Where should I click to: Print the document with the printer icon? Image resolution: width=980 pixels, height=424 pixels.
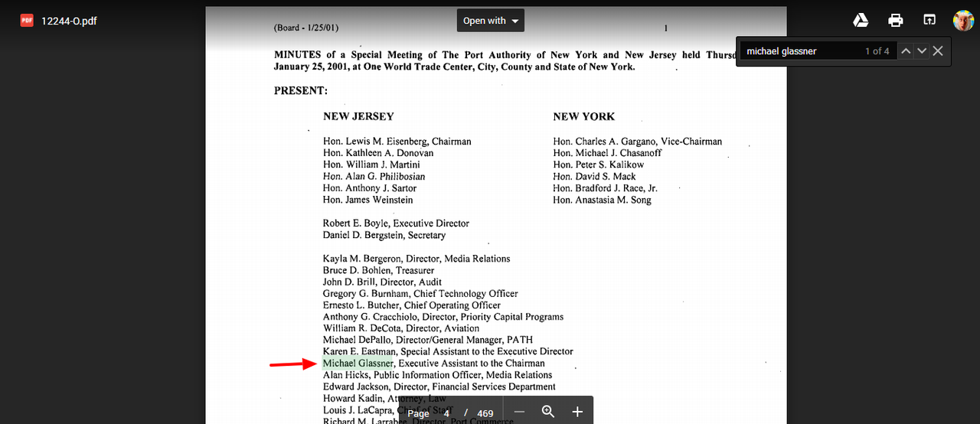point(895,21)
